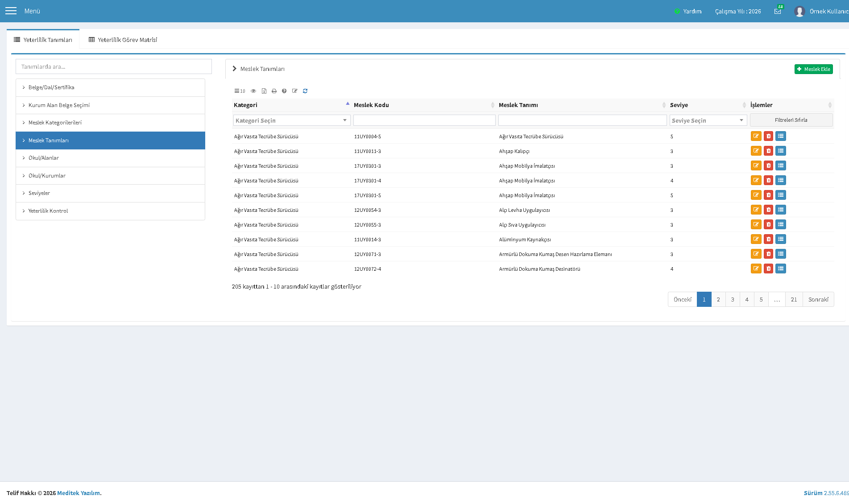Click the Filtreleri Sıfırla button
Viewport: 849px width, 504px height.
pyautogui.click(x=791, y=120)
